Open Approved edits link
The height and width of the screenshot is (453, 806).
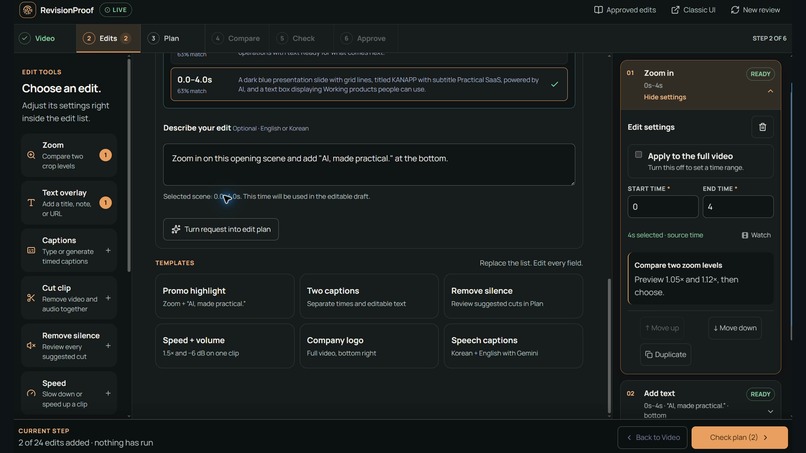[x=625, y=10]
